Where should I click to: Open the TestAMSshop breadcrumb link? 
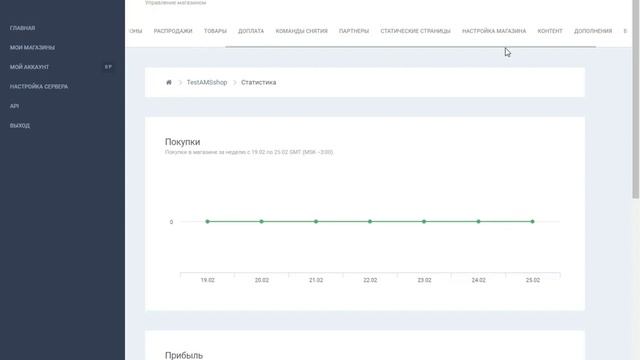point(207,82)
